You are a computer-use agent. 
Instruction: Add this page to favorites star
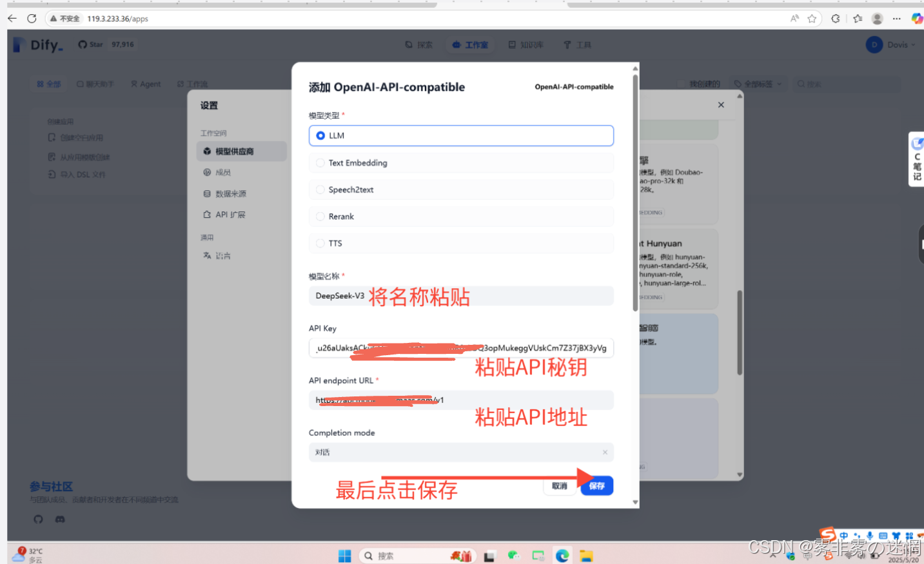click(812, 19)
